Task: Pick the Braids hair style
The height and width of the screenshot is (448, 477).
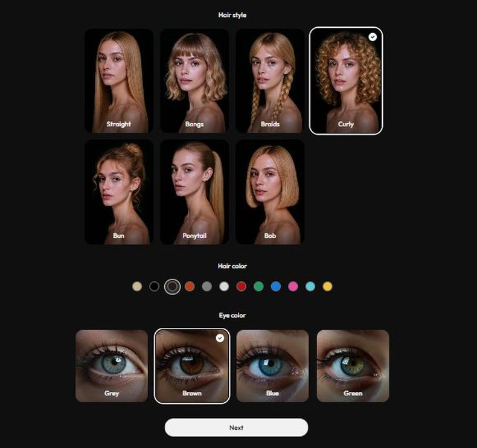Action: point(270,80)
